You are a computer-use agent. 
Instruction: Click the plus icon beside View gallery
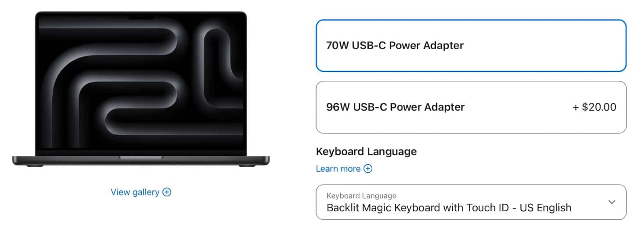pos(167,192)
